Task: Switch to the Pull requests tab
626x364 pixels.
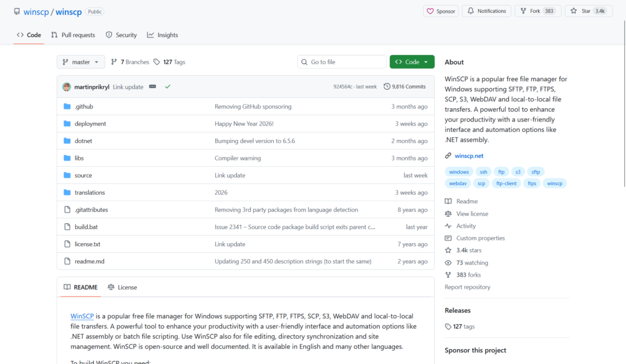Action: pos(73,35)
